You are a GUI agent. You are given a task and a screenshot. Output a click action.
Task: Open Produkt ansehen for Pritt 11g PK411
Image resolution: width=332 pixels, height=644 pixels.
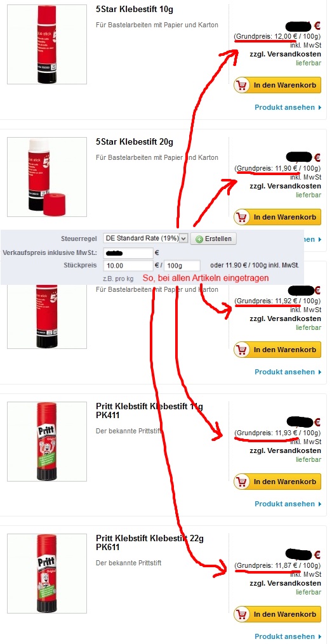coord(288,504)
